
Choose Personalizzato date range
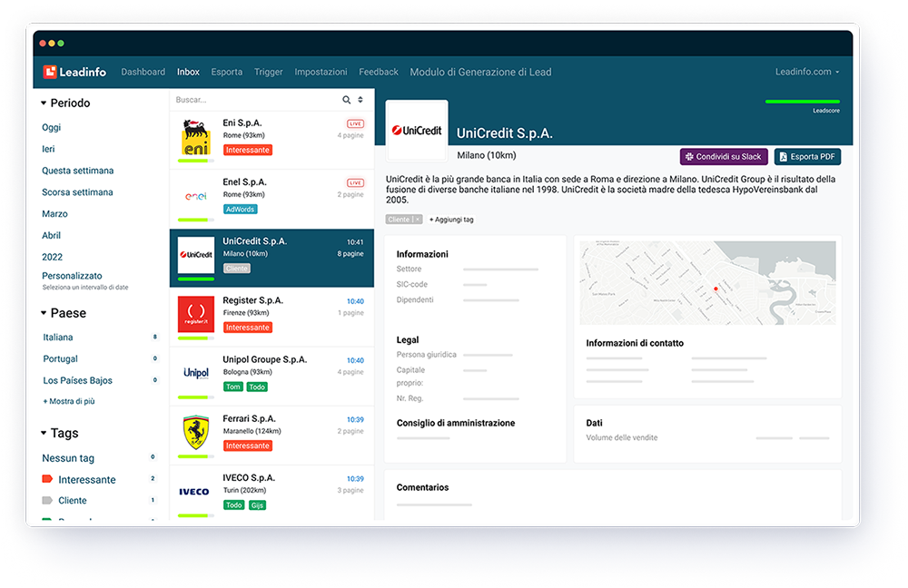click(x=72, y=276)
